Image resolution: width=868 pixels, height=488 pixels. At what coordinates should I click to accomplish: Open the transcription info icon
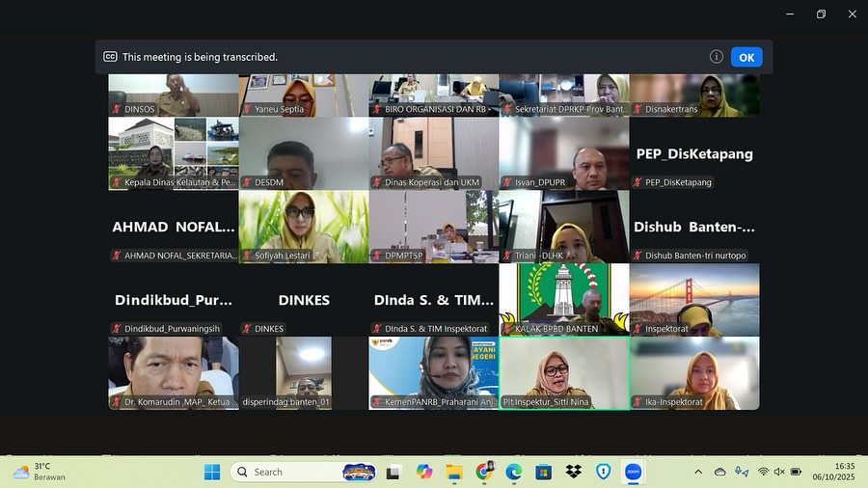716,57
